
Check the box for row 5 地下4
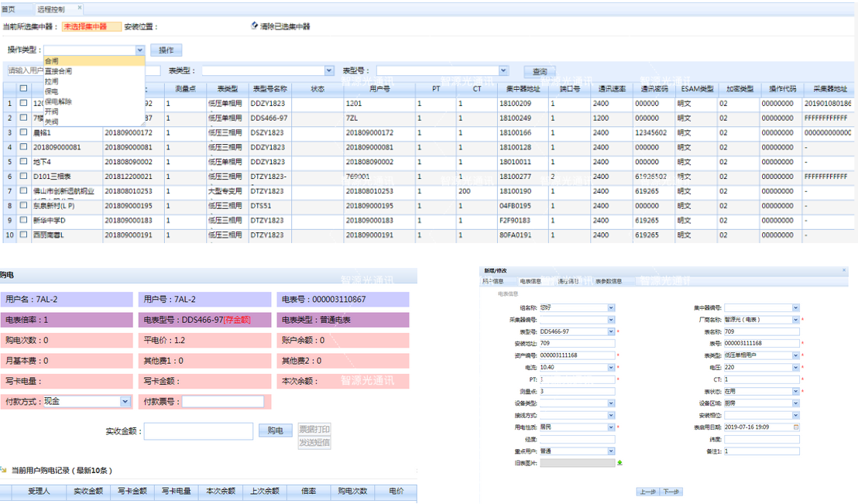coord(23,162)
